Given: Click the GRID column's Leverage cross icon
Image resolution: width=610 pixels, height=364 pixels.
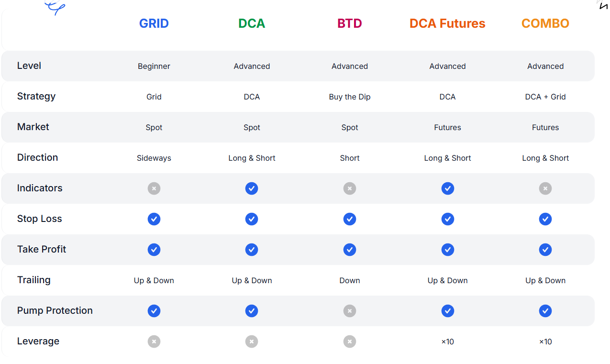Looking at the screenshot, I should [x=154, y=342].
